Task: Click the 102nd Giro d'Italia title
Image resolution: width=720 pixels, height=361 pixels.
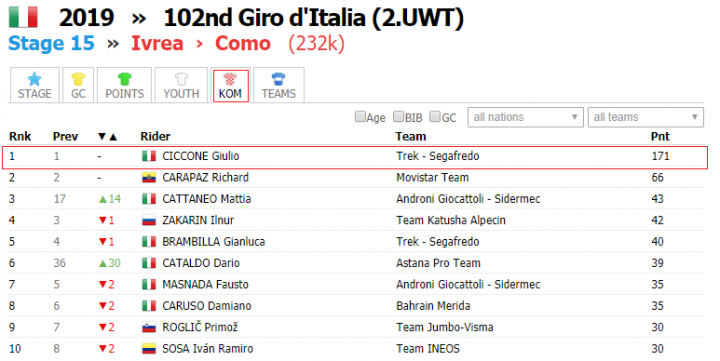Action: click(x=314, y=18)
